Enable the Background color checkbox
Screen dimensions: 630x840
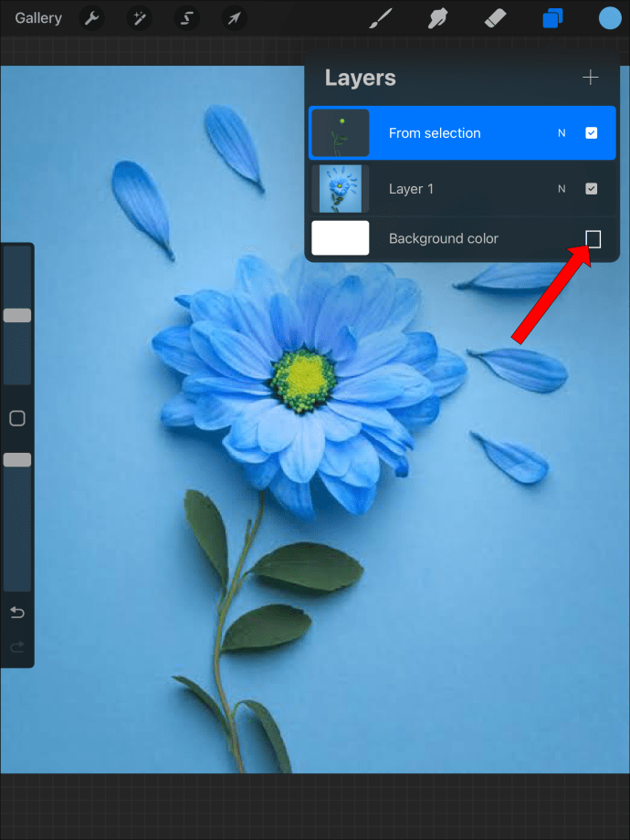593,239
